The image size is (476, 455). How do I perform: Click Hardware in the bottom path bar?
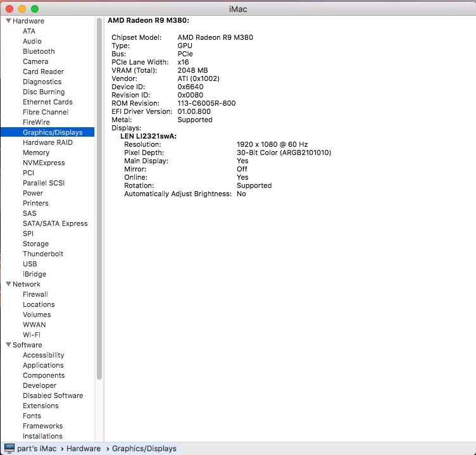[x=84, y=449]
